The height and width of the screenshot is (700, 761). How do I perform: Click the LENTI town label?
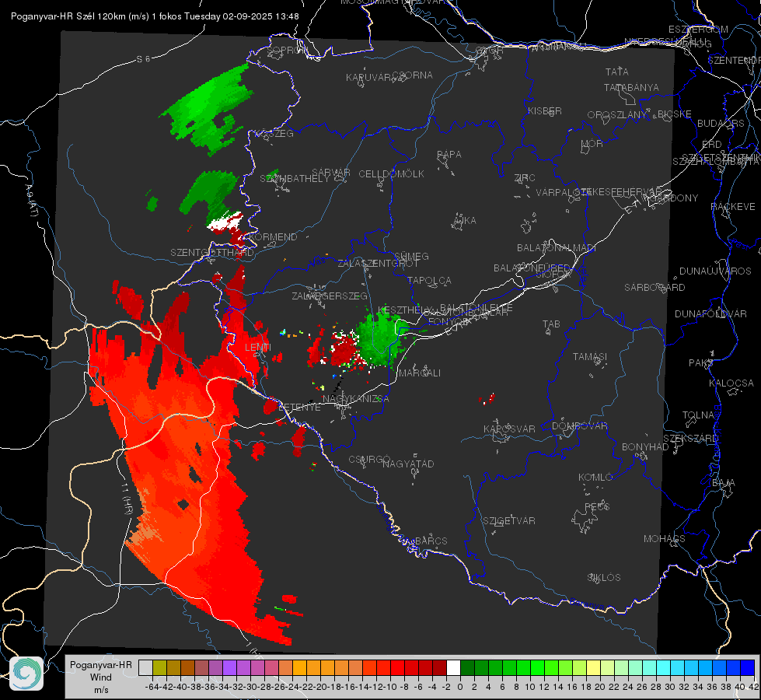coord(258,348)
